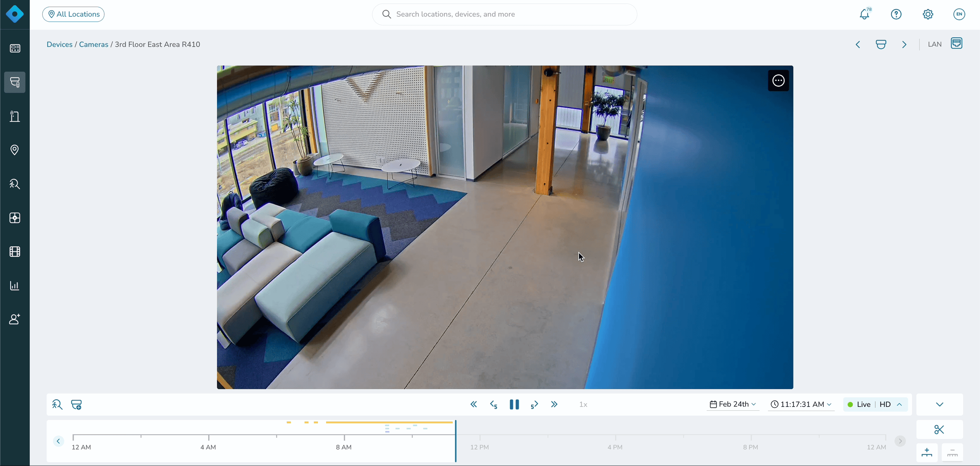The width and height of the screenshot is (980, 466).
Task: Zoom in the timeline
Action: pos(927,452)
